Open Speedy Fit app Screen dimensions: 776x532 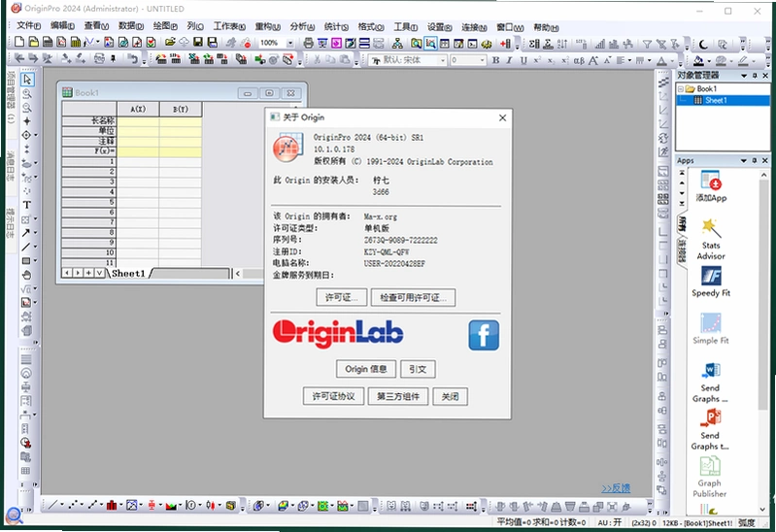[x=711, y=282]
